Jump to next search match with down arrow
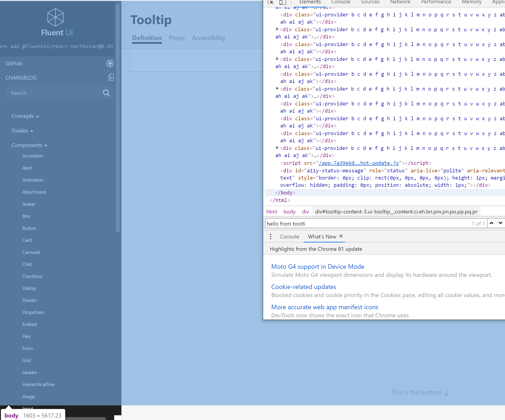Screen dimensions: 505x420 (501, 223)
